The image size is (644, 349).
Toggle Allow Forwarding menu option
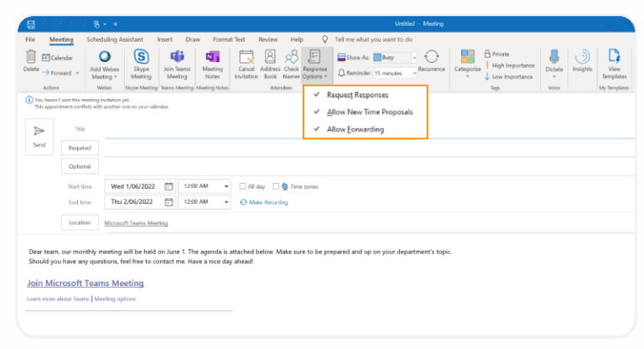366,129
